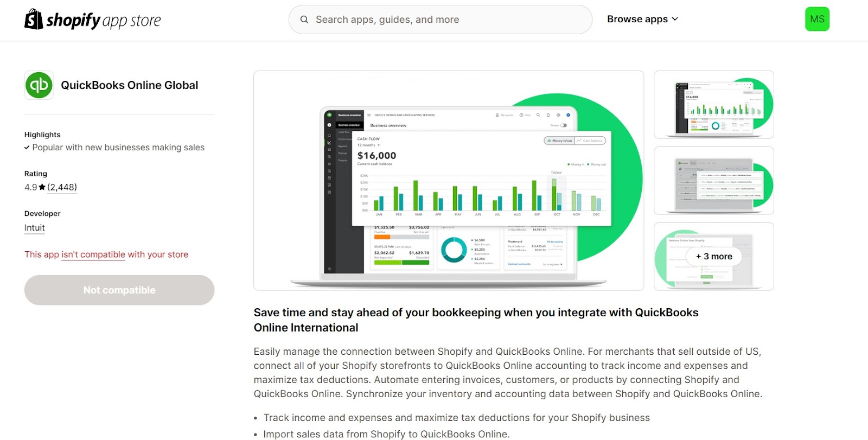The width and height of the screenshot is (868, 440).
Task: Open the MS account avatar
Action: [817, 19]
